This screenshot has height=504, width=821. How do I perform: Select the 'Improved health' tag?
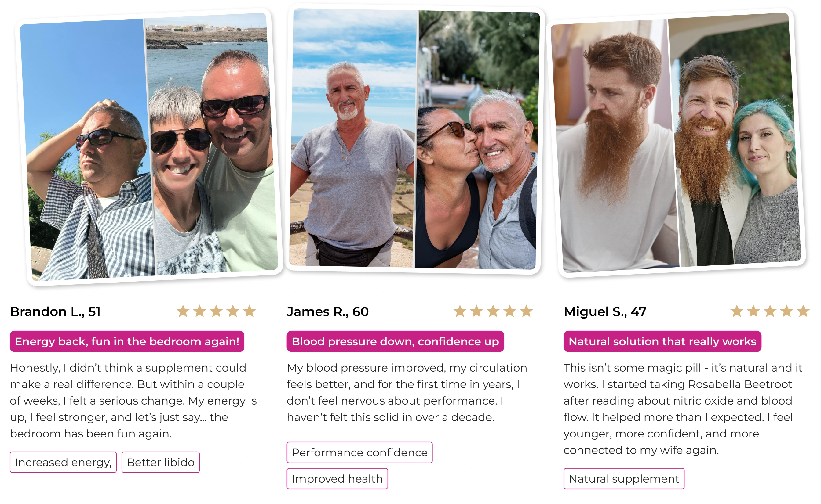(x=337, y=478)
